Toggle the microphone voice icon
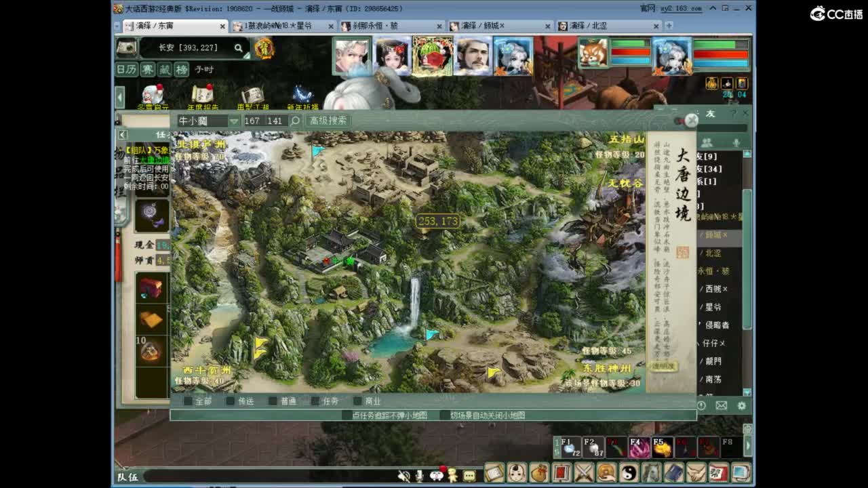This screenshot has width=868, height=488. tap(420, 476)
